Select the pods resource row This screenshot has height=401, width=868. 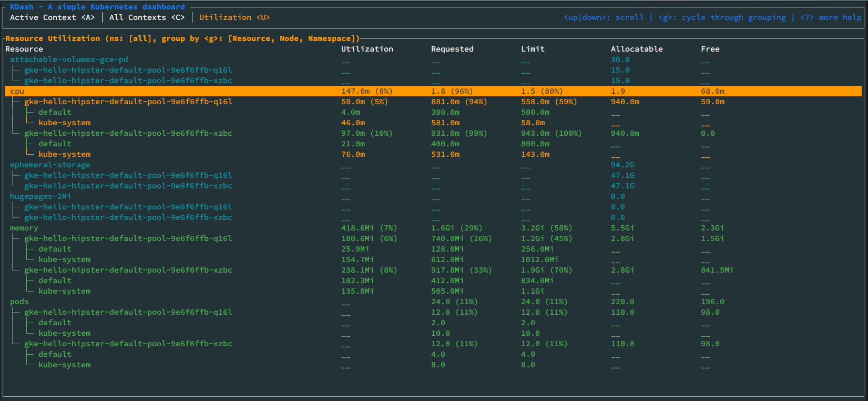[433, 302]
